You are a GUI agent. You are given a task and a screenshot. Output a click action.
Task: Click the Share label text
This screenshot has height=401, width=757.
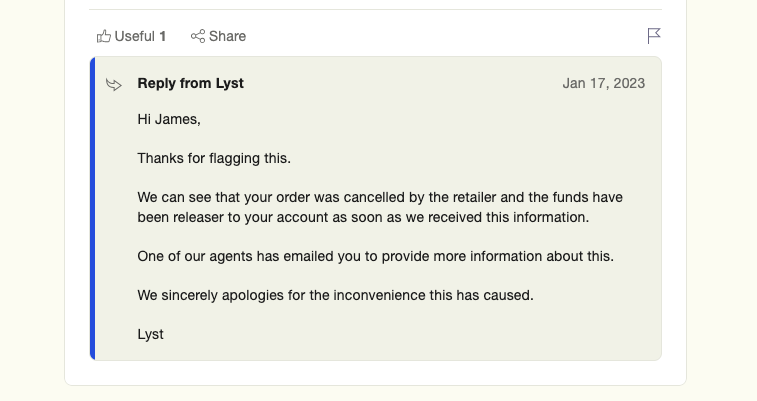pos(227,36)
